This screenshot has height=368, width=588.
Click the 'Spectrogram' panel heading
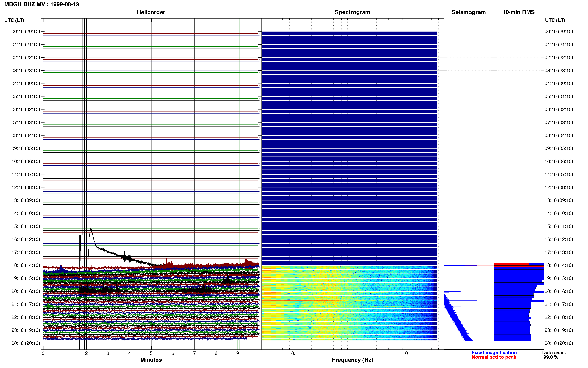[352, 12]
